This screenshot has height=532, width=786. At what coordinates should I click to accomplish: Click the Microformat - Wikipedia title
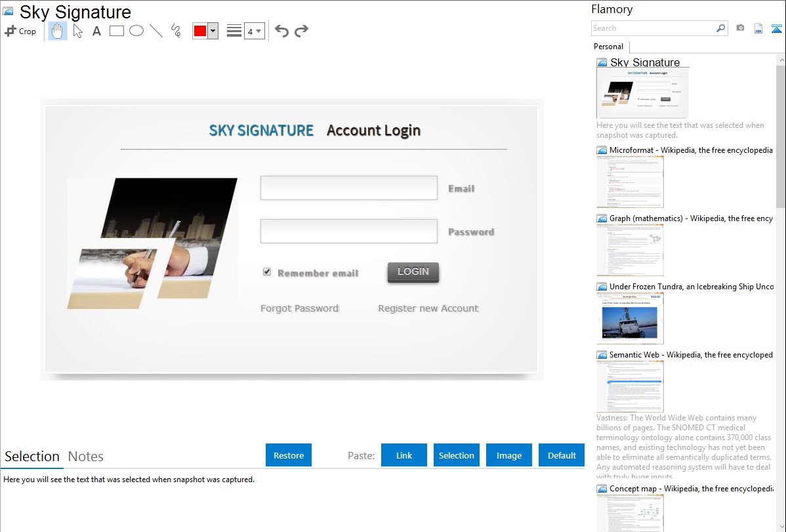(x=691, y=150)
